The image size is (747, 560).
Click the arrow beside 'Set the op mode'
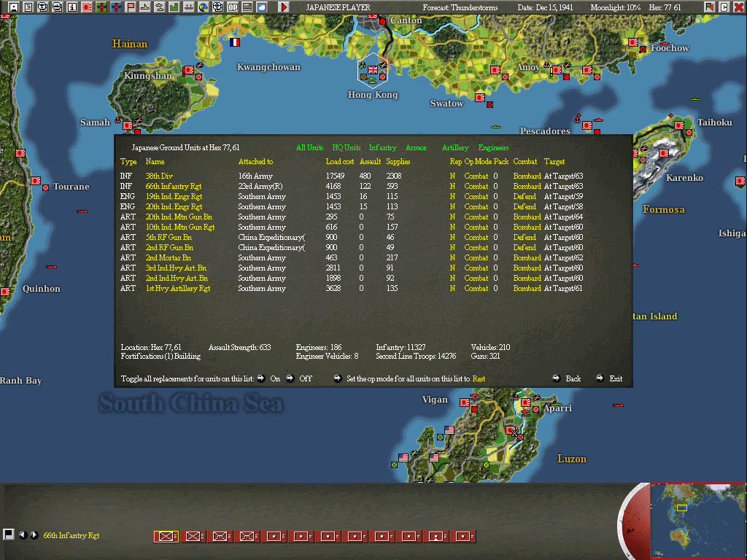(337, 378)
